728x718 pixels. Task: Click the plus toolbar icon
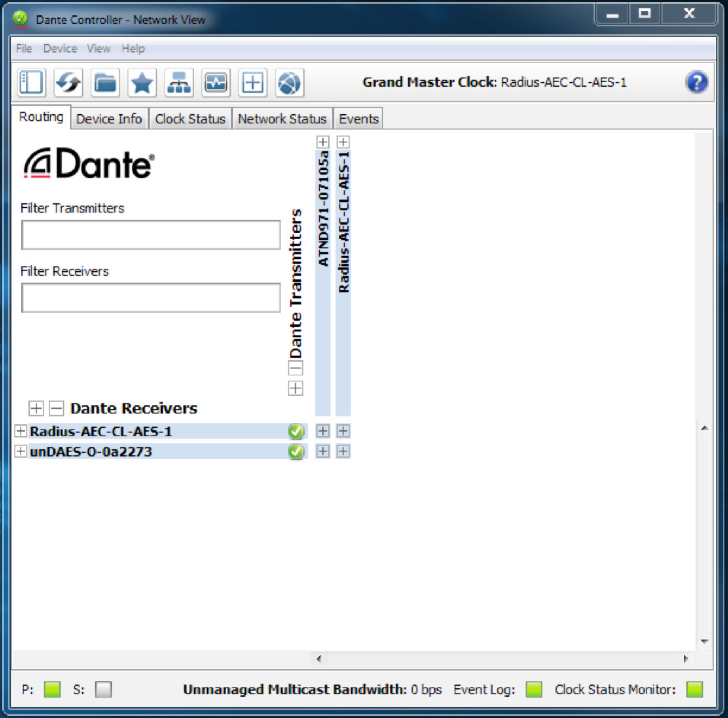[x=253, y=83]
